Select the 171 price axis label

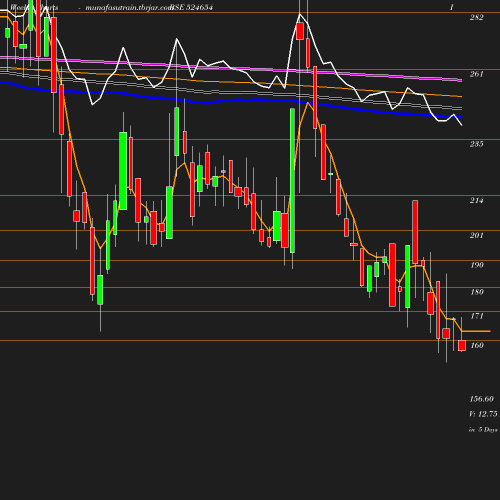click(477, 316)
